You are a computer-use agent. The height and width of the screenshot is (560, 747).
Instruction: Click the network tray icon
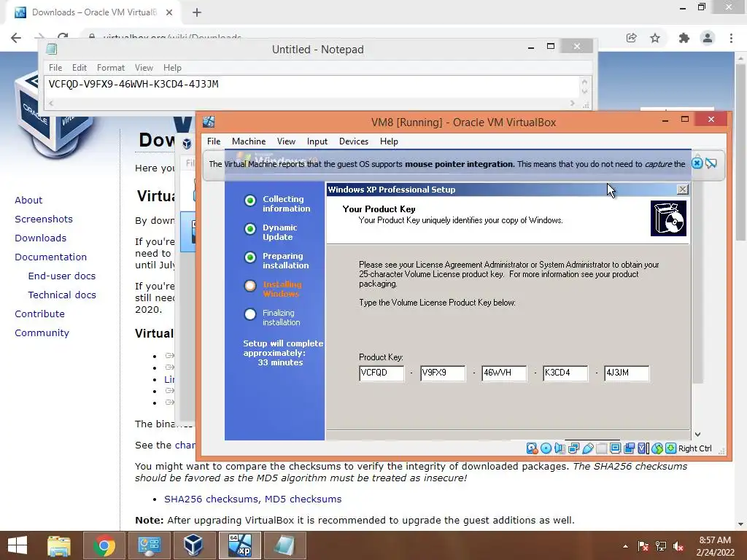(661, 546)
